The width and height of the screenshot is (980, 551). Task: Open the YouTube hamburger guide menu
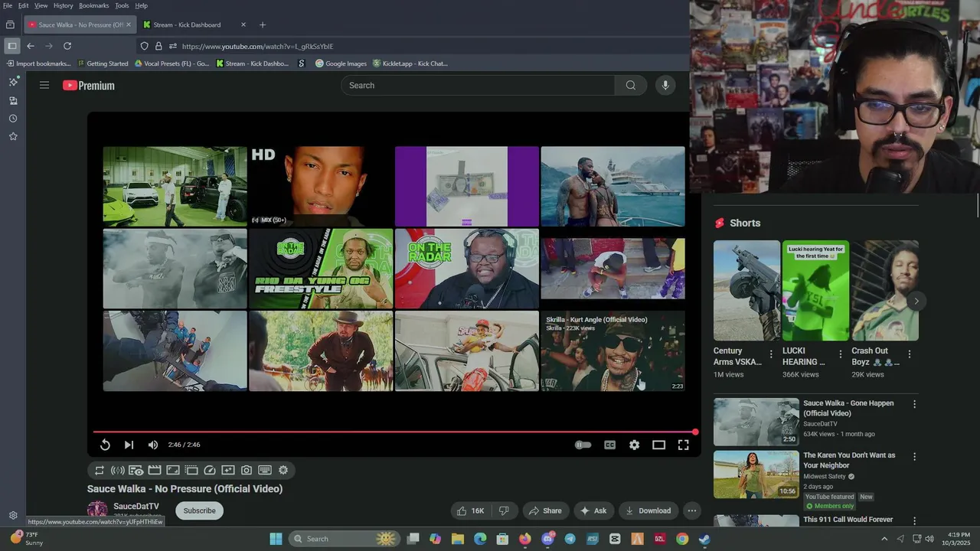44,86
